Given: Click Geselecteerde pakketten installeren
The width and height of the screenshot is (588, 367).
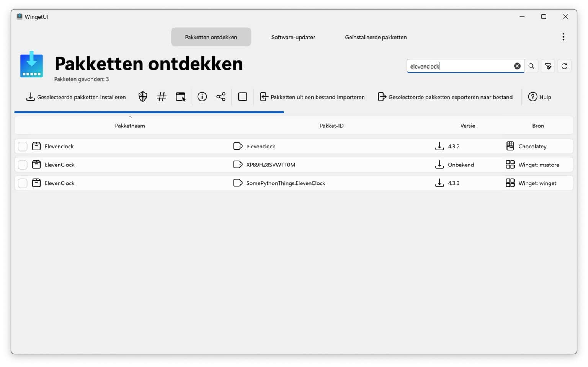Looking at the screenshot, I should click(x=76, y=97).
